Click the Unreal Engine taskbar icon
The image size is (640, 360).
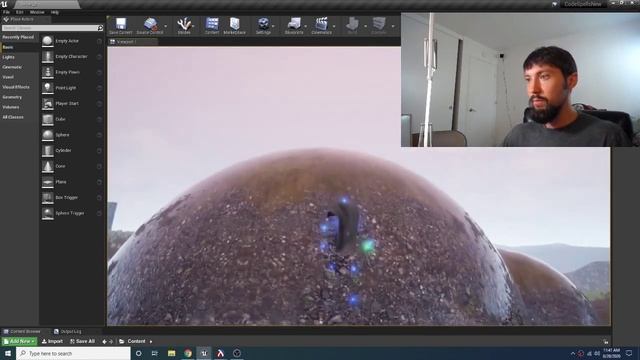click(x=204, y=353)
